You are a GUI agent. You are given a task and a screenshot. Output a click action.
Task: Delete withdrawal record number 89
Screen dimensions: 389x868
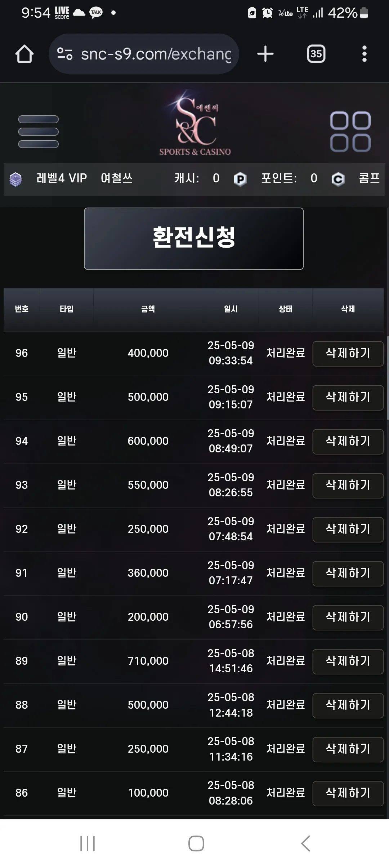(348, 661)
